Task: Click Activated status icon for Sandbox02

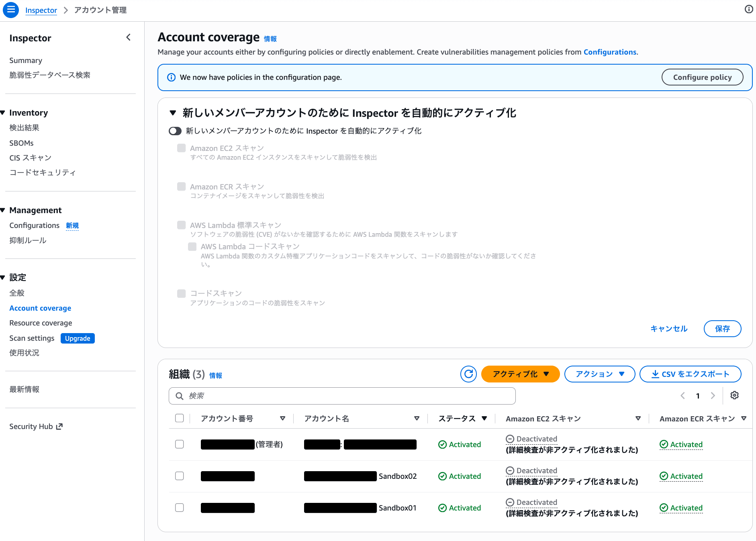Action: tap(442, 476)
